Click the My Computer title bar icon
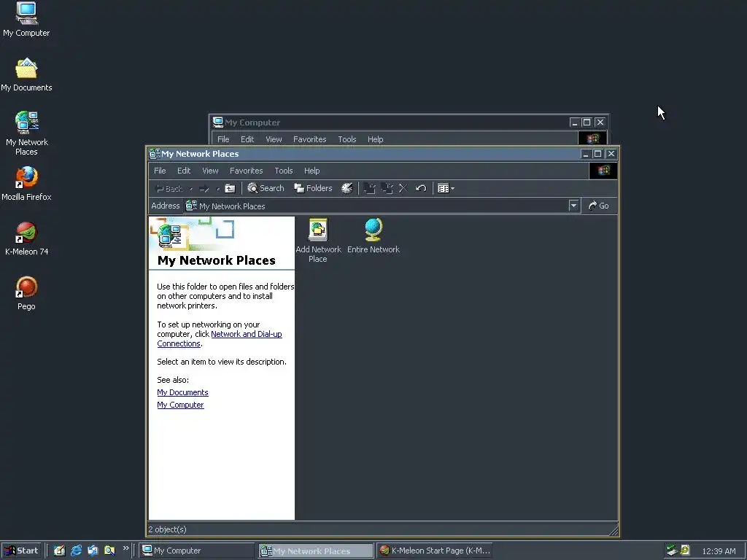The height and width of the screenshot is (560, 747). tap(217, 122)
